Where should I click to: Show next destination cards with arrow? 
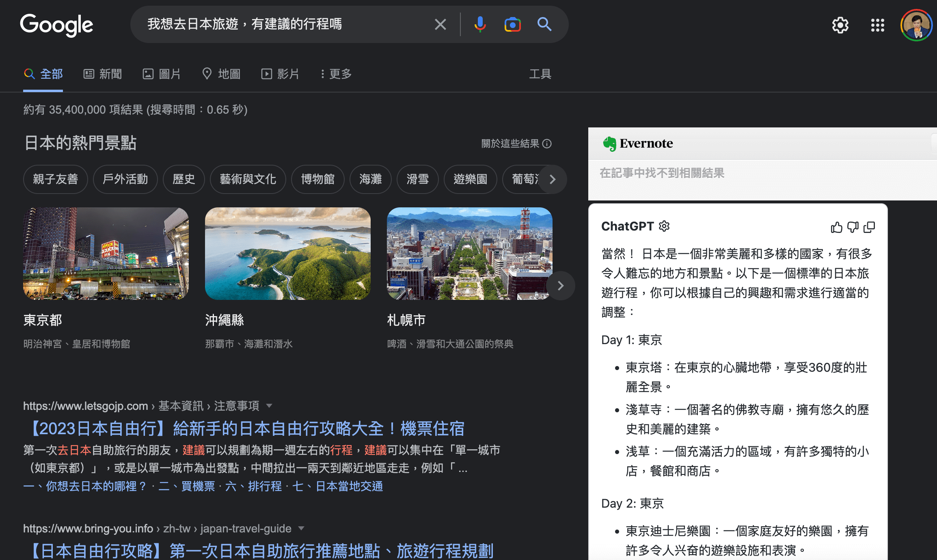[x=561, y=286]
